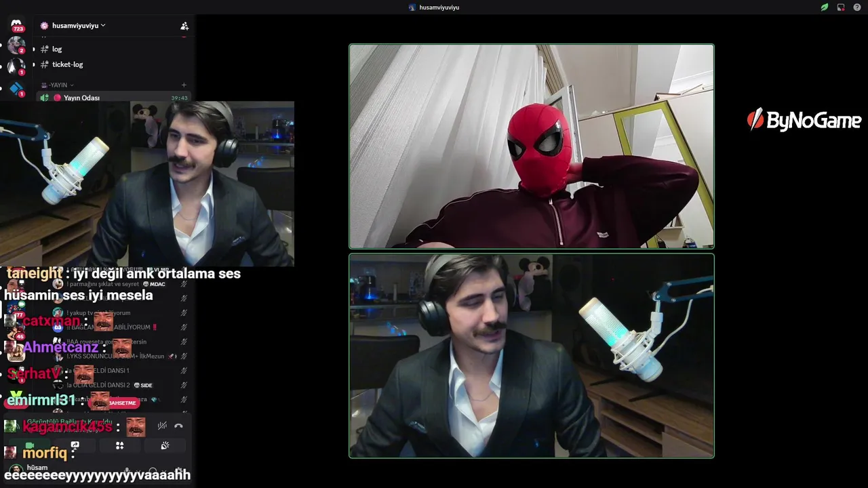Image resolution: width=868 pixels, height=488 pixels.
Task: Focus the bottom suit-wearing streamer video tile
Action: (532, 356)
